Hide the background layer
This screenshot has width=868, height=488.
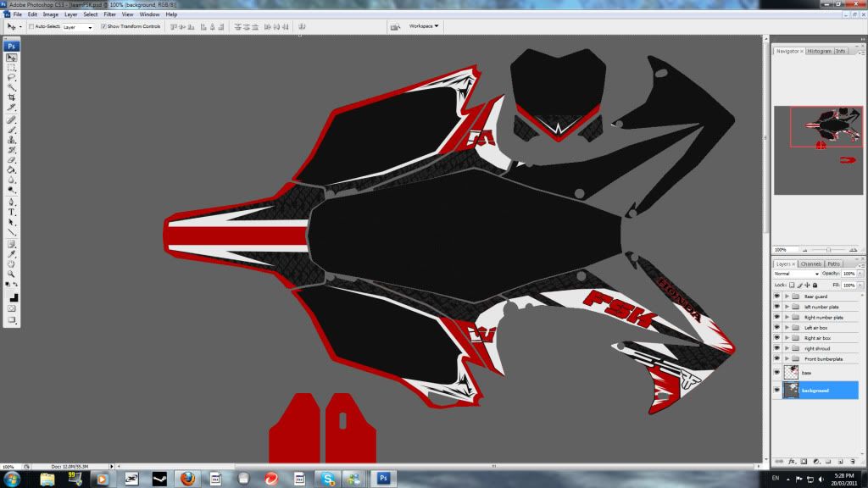pyautogui.click(x=776, y=390)
